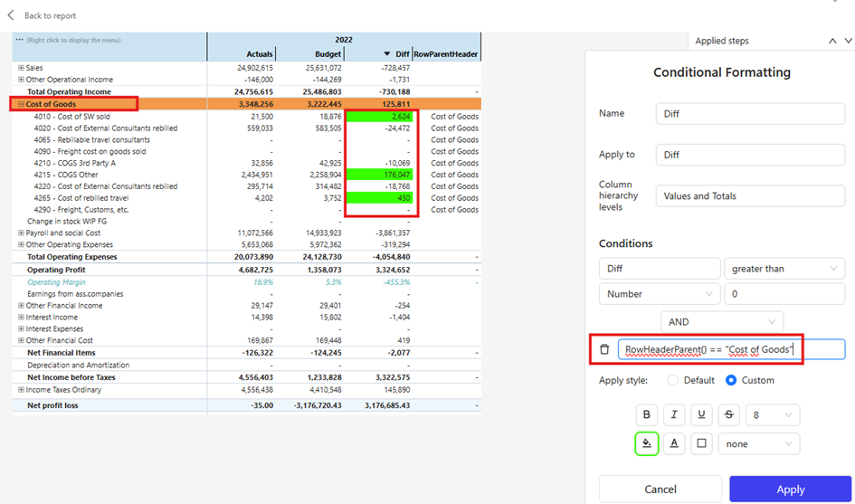Open the AND logical operator dropdown
This screenshot has width=855, height=504.
click(722, 322)
